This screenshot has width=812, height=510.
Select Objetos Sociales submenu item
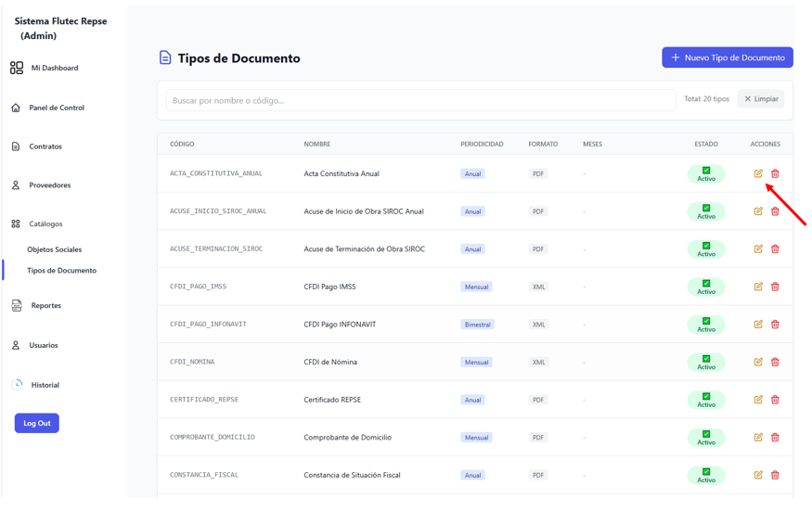click(x=55, y=249)
